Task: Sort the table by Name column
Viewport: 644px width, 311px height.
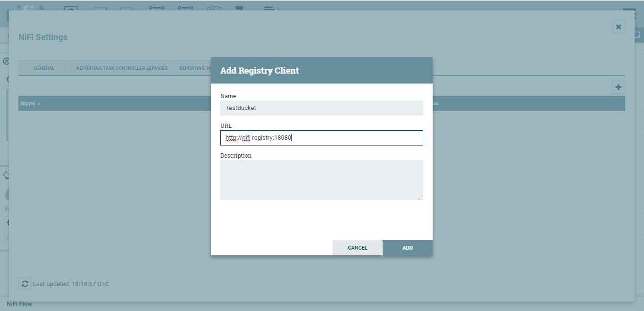Action: 28,103
